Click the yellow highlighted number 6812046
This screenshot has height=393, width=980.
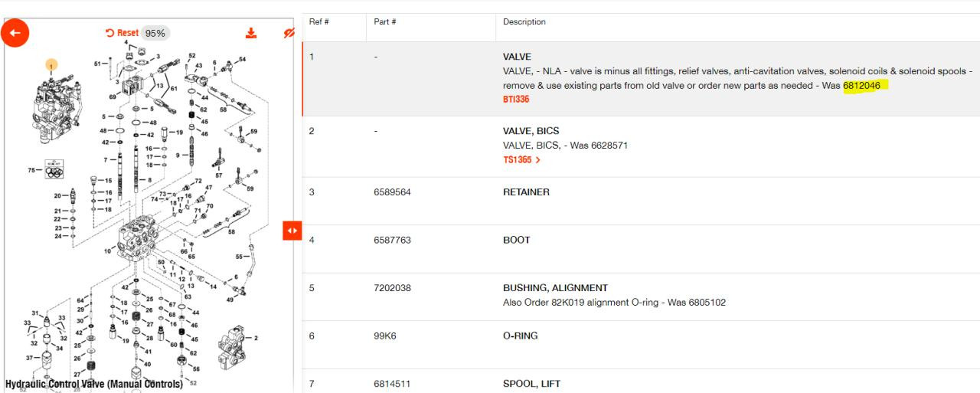(x=862, y=86)
